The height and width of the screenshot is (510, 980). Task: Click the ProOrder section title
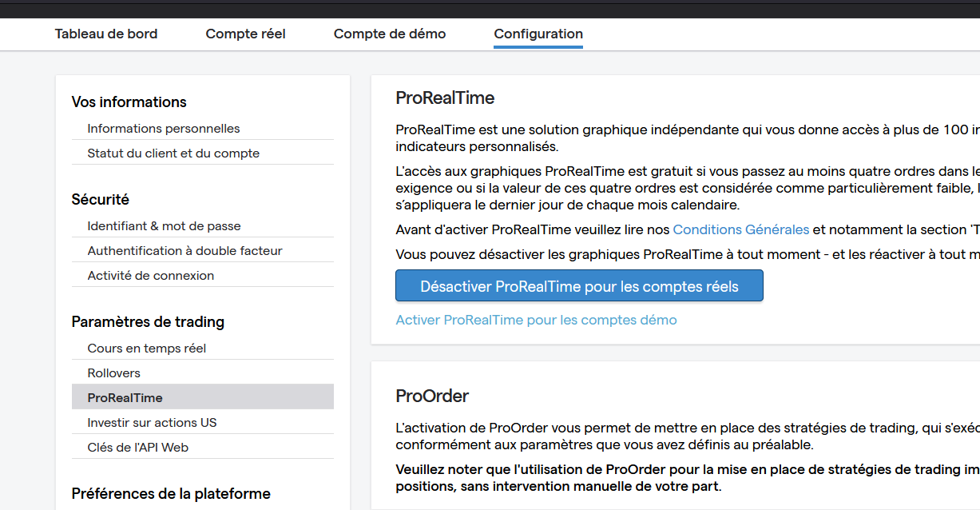432,396
